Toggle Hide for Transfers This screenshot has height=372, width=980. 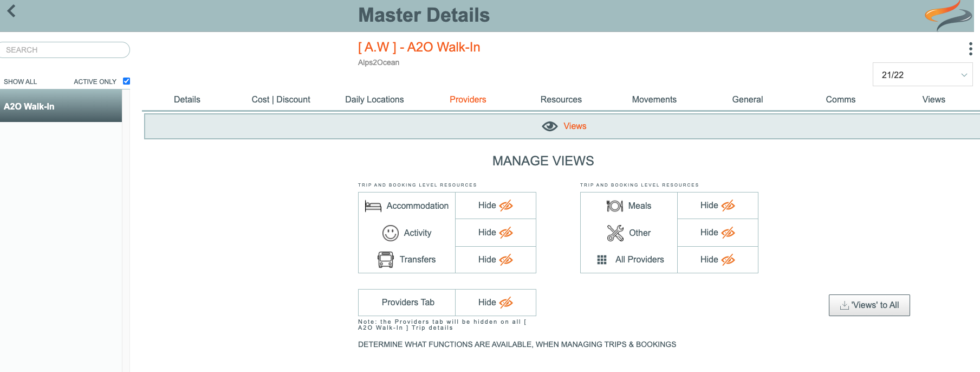point(495,260)
